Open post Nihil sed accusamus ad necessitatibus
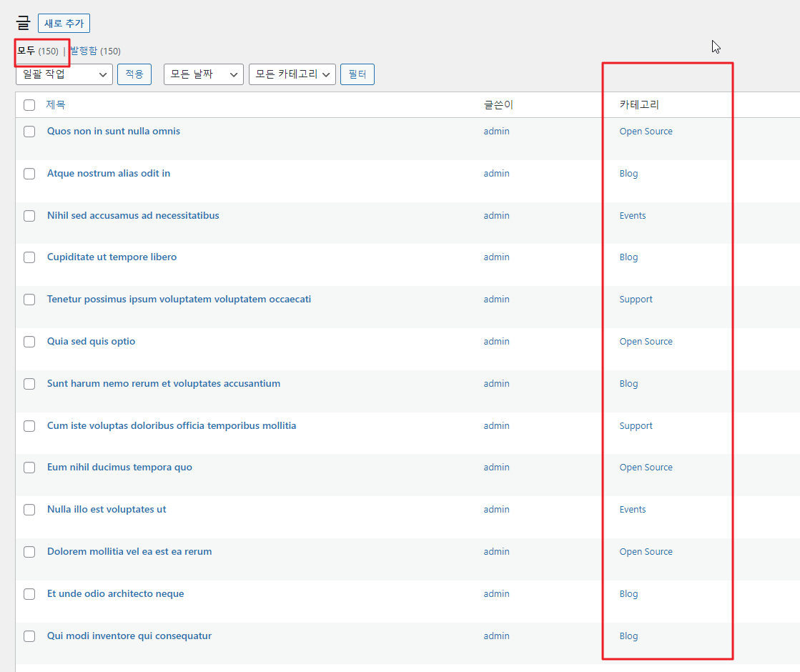Image resolution: width=800 pixels, height=672 pixels. (x=133, y=215)
